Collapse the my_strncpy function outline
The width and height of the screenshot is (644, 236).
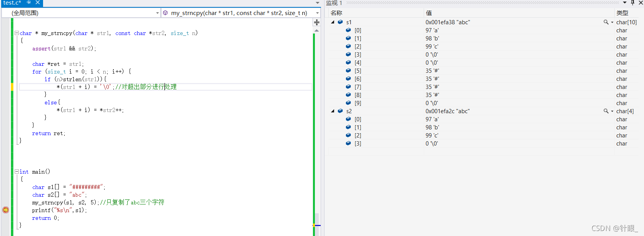coord(17,33)
